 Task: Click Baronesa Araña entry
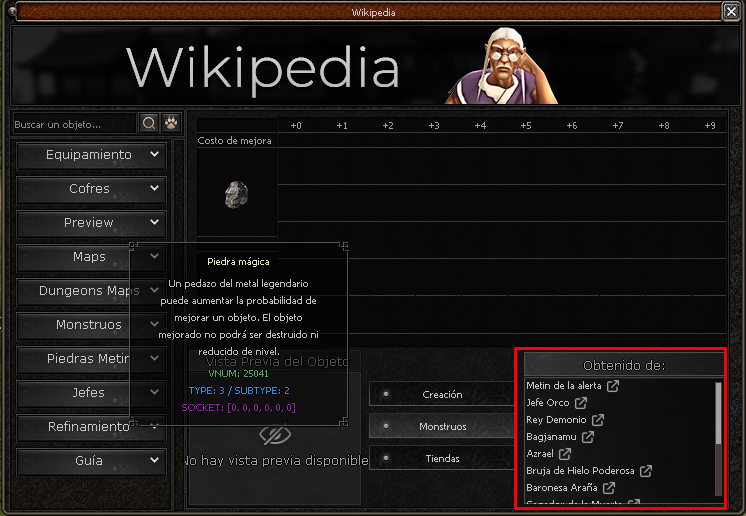click(x=562, y=488)
